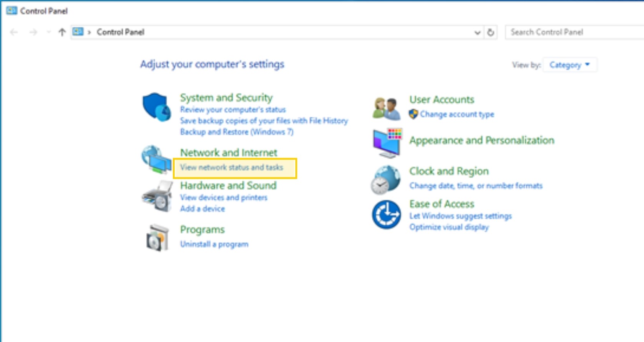Click the Network and Internet globe icon
This screenshot has height=342, width=644.
[x=156, y=160]
